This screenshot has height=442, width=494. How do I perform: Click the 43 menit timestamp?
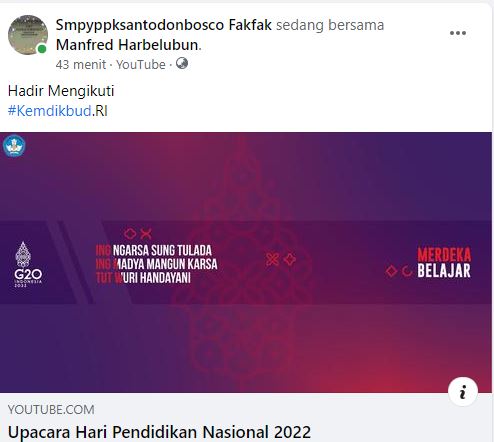[81, 64]
